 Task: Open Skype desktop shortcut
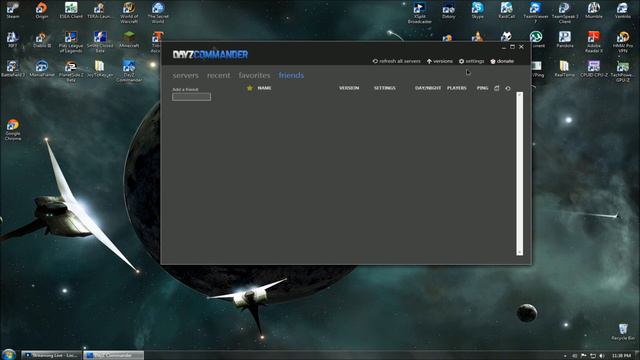coord(478,11)
